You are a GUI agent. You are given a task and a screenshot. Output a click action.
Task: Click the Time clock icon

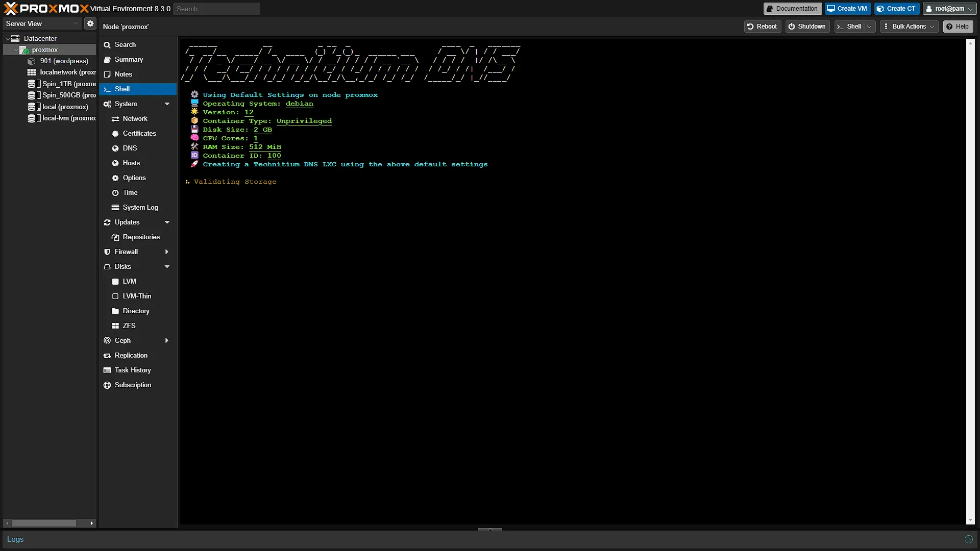click(115, 193)
